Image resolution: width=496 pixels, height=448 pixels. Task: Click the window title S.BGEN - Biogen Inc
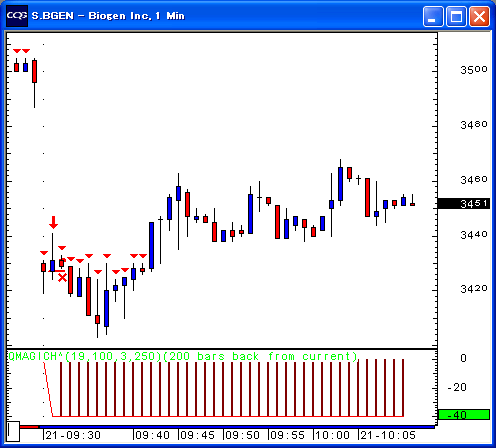click(x=108, y=16)
